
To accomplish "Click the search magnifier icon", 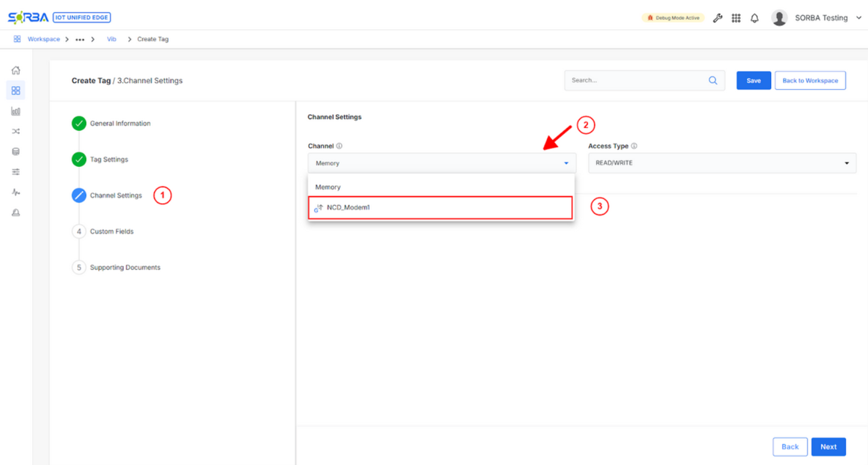I will click(712, 81).
